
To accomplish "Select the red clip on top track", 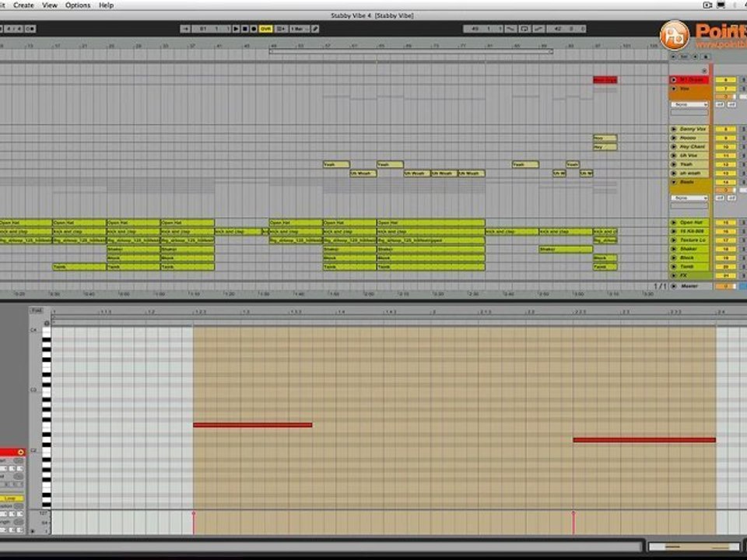I will [x=605, y=80].
